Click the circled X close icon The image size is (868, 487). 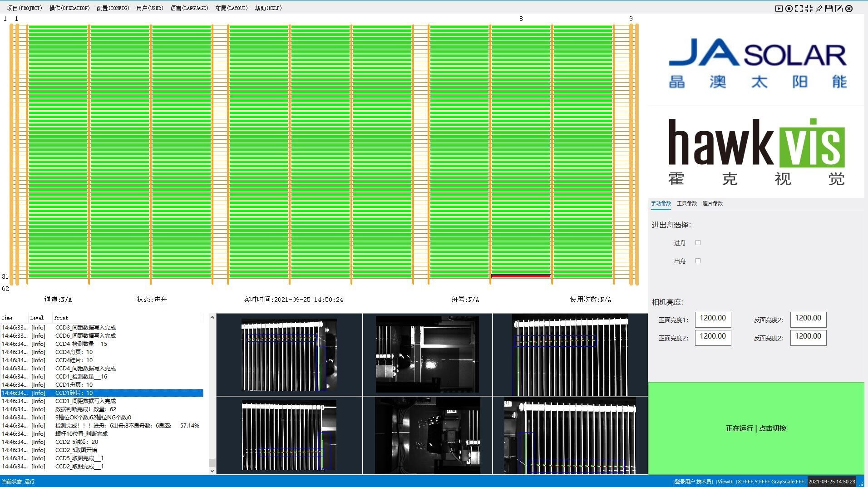pyautogui.click(x=849, y=9)
